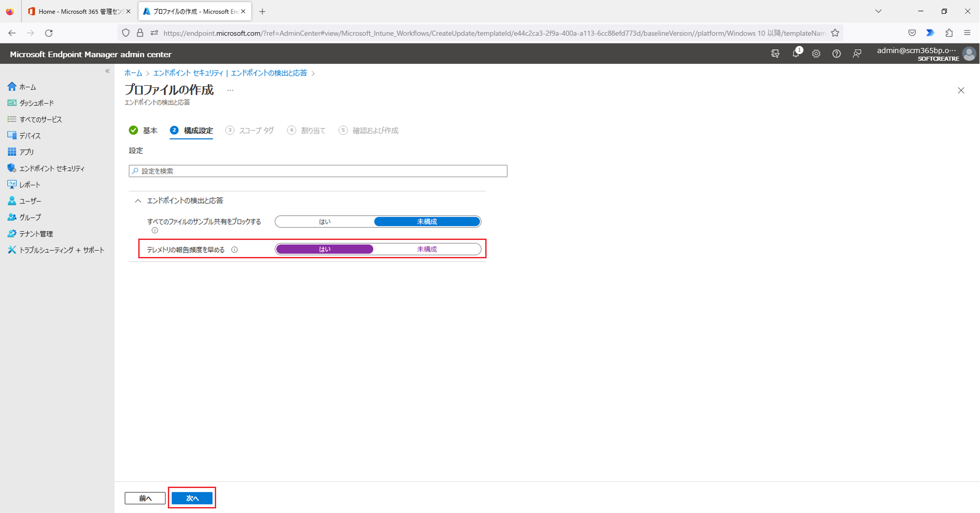Click info icon beside テレメトリの報告頻度を早める

(x=234, y=250)
